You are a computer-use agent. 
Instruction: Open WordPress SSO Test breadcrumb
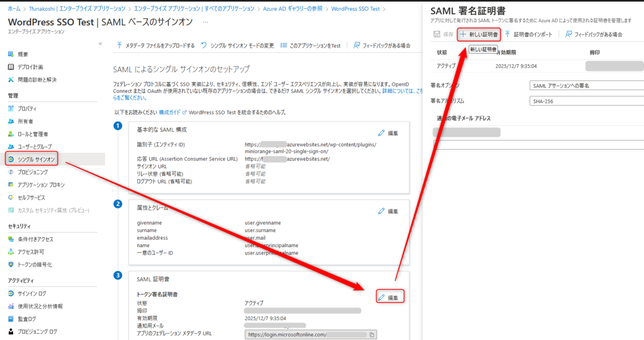click(355, 9)
